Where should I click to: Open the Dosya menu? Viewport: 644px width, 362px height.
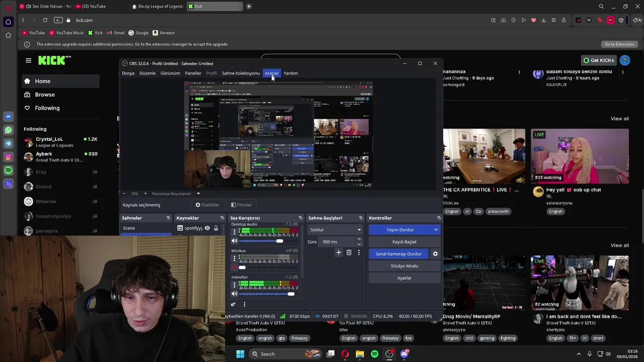click(x=128, y=73)
